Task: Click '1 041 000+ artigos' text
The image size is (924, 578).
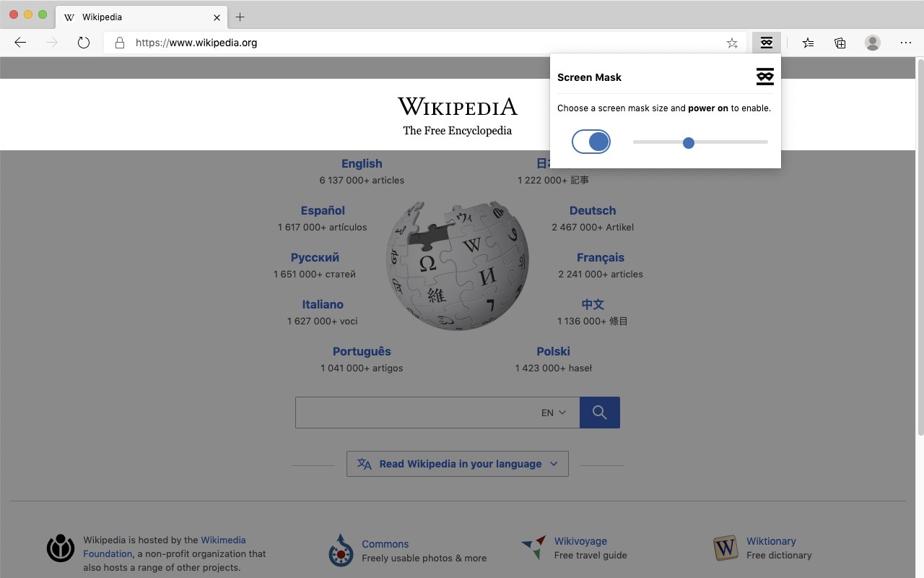Action: click(x=362, y=368)
